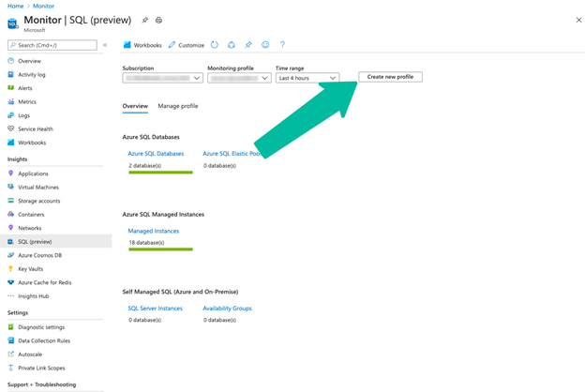The width and height of the screenshot is (585, 392).
Task: Focus the Search (Cmd+/) field
Action: (52, 45)
